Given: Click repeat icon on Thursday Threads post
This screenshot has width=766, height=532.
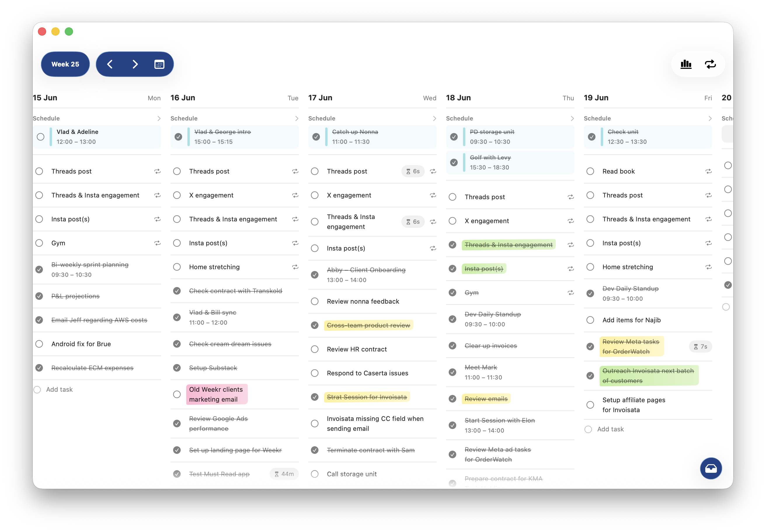Looking at the screenshot, I should pos(570,197).
